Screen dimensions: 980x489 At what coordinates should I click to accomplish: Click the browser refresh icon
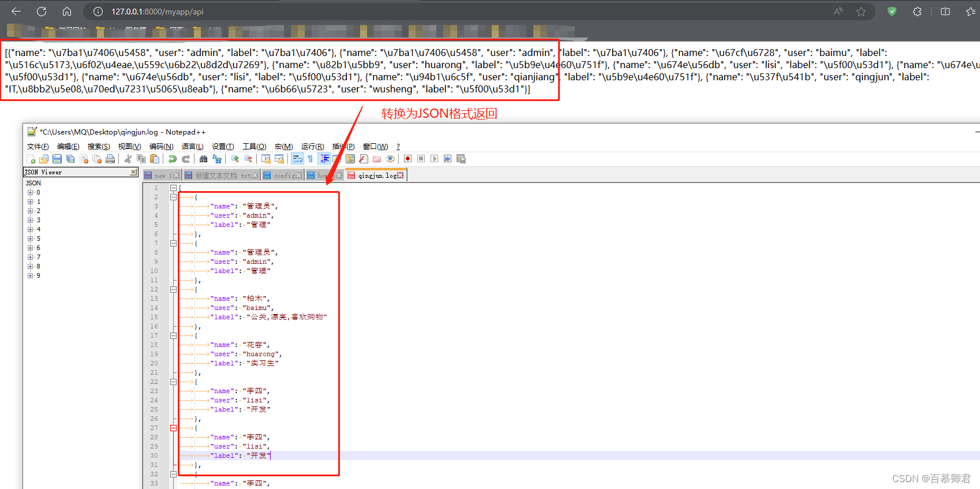pos(42,12)
